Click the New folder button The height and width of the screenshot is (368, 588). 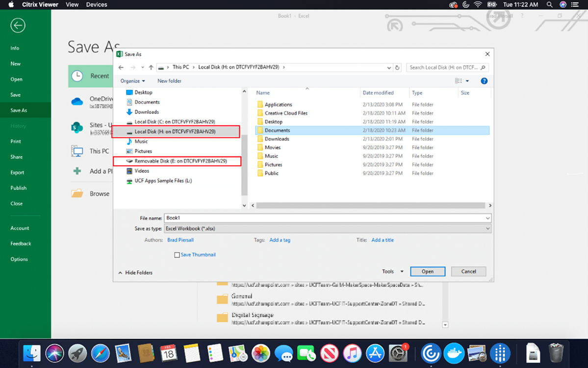(x=169, y=81)
